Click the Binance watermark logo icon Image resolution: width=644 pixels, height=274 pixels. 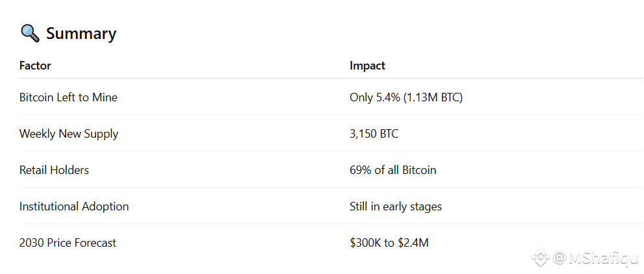[x=541, y=258]
